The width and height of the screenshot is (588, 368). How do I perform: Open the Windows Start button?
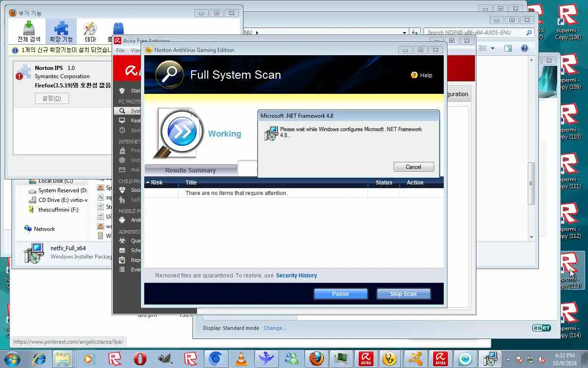pos(11,358)
